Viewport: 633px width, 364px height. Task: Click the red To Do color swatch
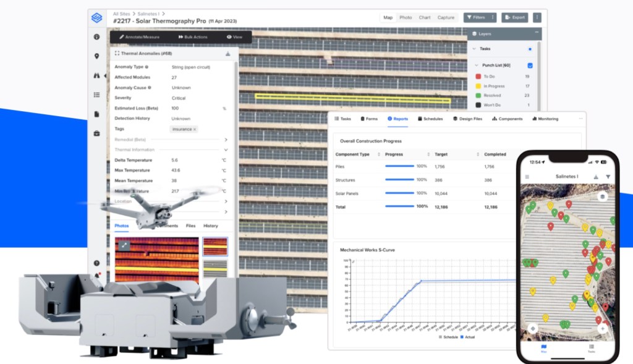pos(478,77)
